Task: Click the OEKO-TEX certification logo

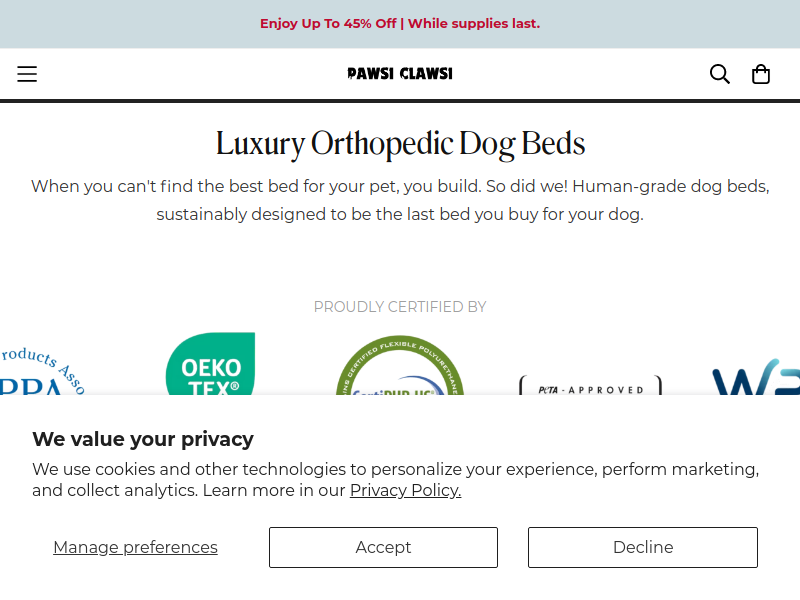Action: point(210,363)
